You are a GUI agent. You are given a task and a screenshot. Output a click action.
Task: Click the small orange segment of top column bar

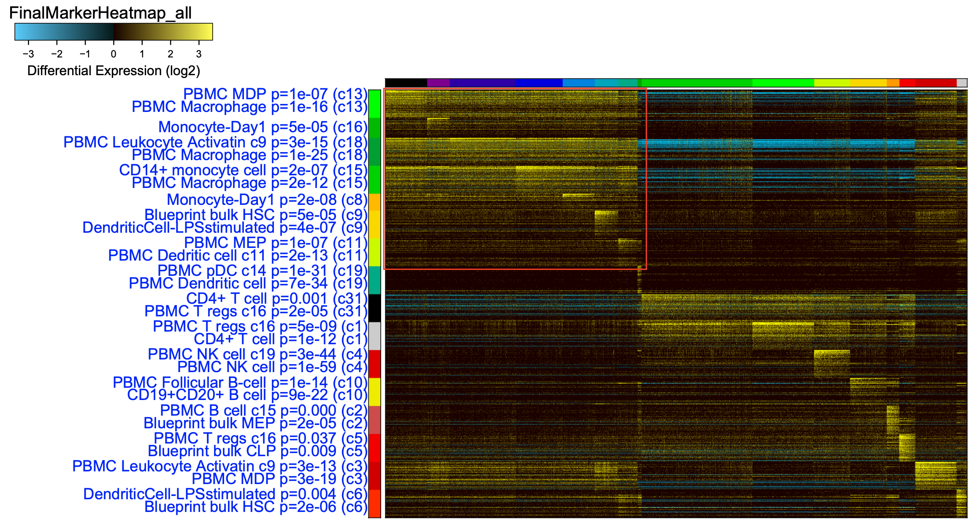click(893, 83)
